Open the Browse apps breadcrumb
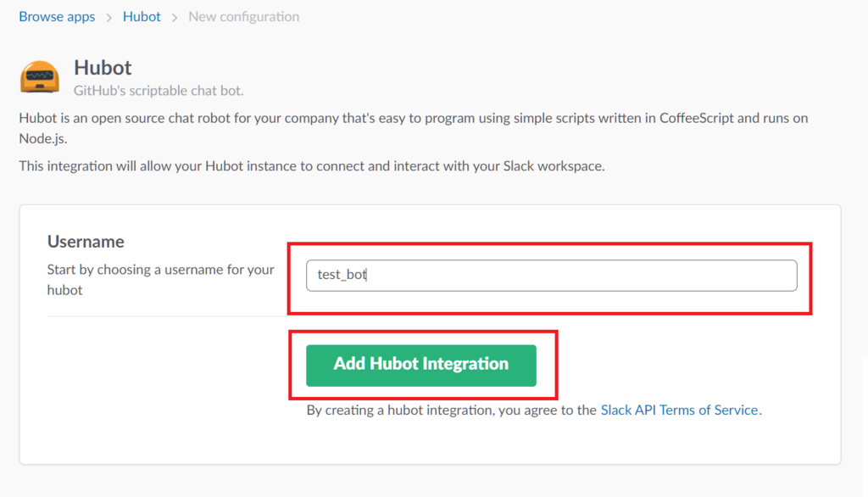 point(57,17)
